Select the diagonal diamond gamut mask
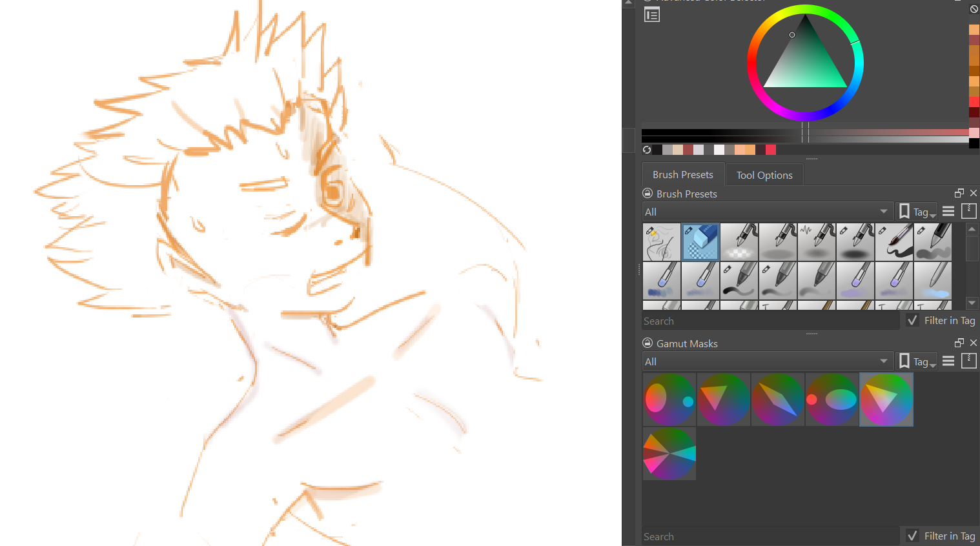 pos(778,399)
